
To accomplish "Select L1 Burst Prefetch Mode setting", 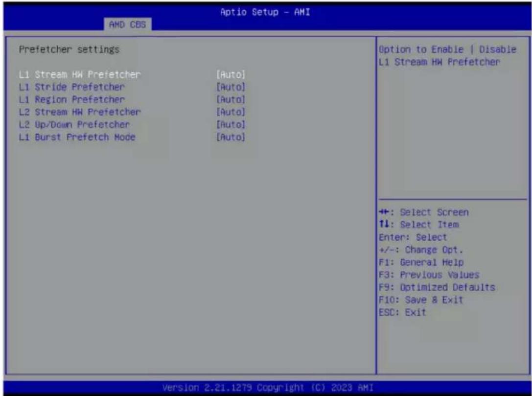I will pos(77,137).
